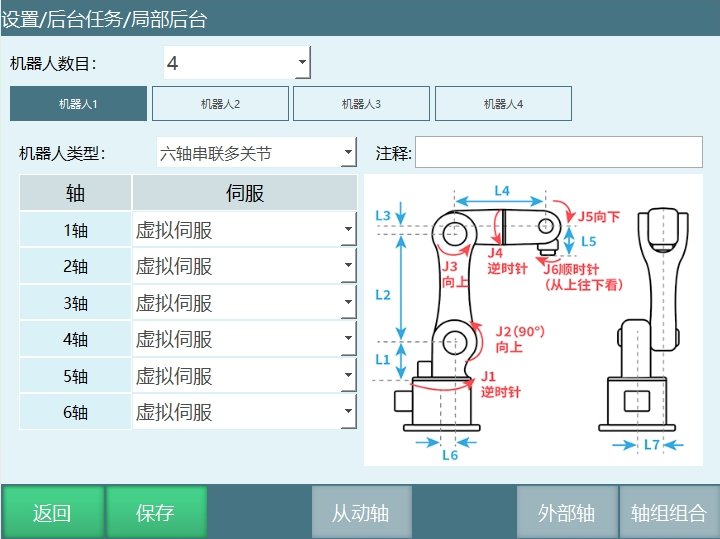Click the 外部轴 external axis button
The width and height of the screenshot is (720, 539).
(566, 513)
